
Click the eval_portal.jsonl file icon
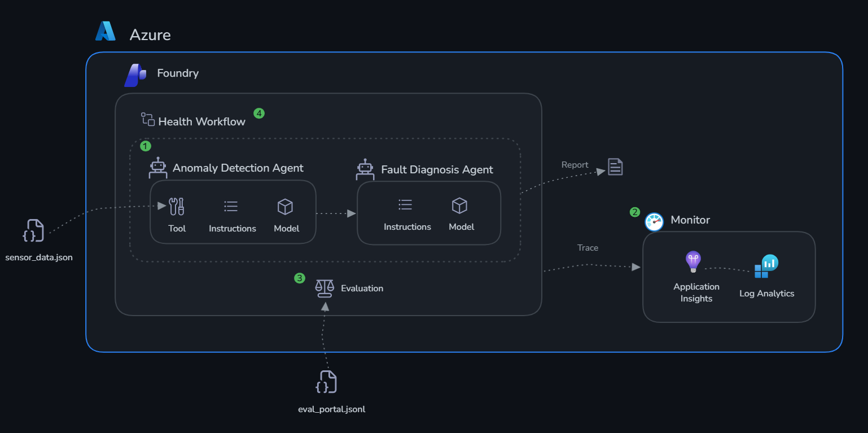[326, 382]
